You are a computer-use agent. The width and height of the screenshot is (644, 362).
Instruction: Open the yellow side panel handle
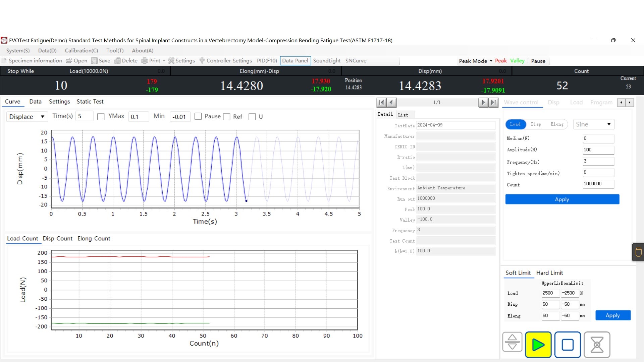pos(638,252)
